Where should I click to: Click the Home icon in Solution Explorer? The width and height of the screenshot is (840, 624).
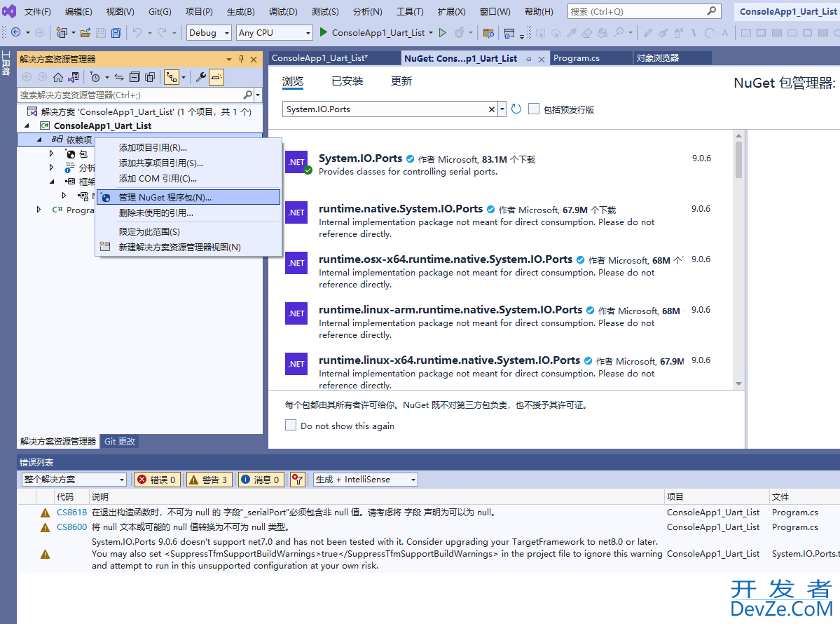(x=58, y=77)
